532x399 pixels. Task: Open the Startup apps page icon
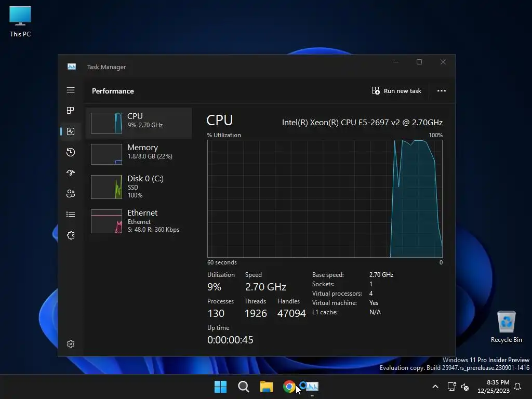(71, 172)
